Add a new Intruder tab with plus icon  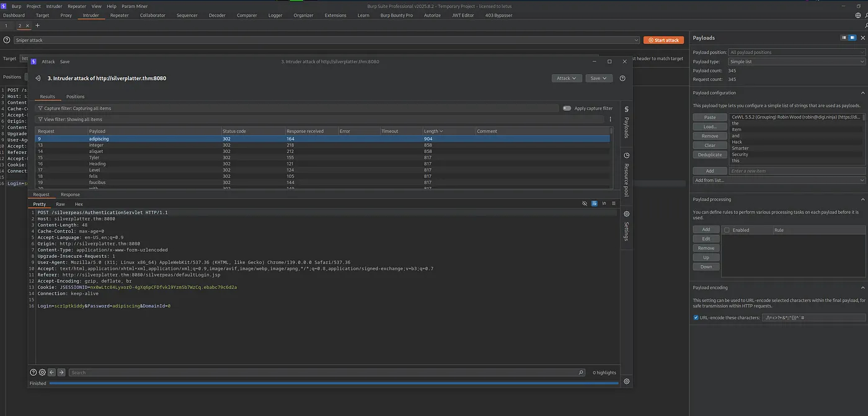tap(37, 25)
